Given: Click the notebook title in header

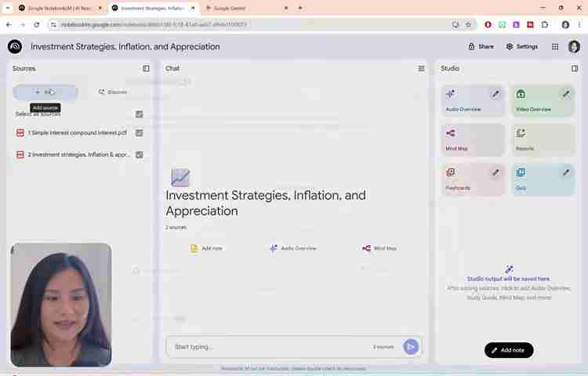Looking at the screenshot, I should (x=125, y=47).
